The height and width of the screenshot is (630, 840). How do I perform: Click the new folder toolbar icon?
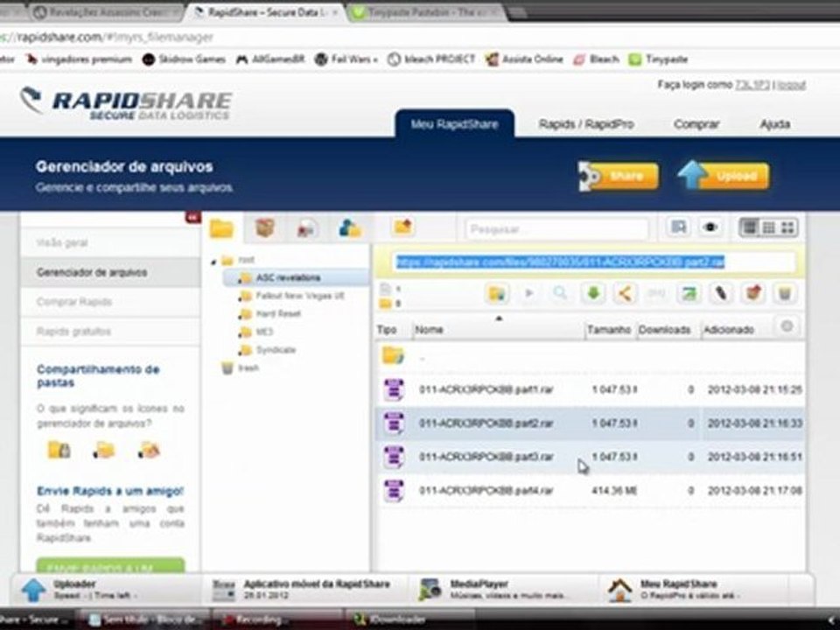coord(497,294)
